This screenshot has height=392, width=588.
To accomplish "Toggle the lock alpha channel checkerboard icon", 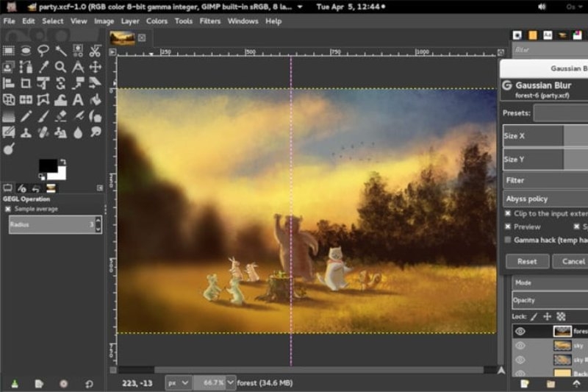I will pyautogui.click(x=561, y=316).
